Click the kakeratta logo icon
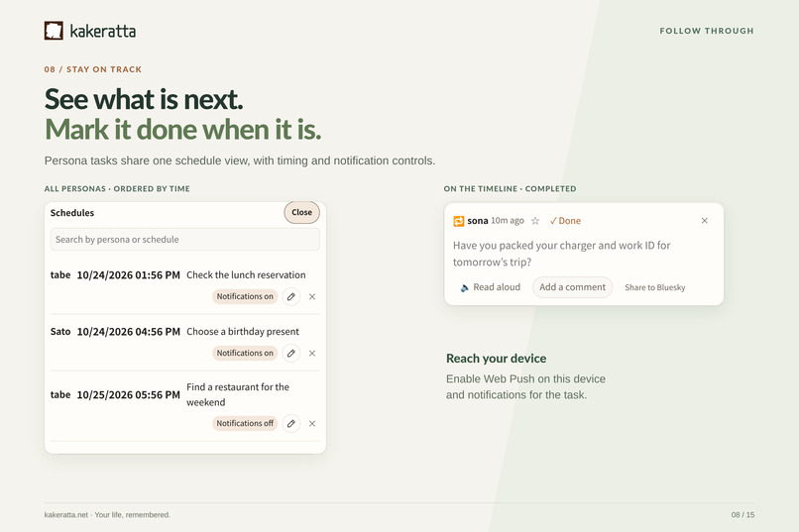 54,31
